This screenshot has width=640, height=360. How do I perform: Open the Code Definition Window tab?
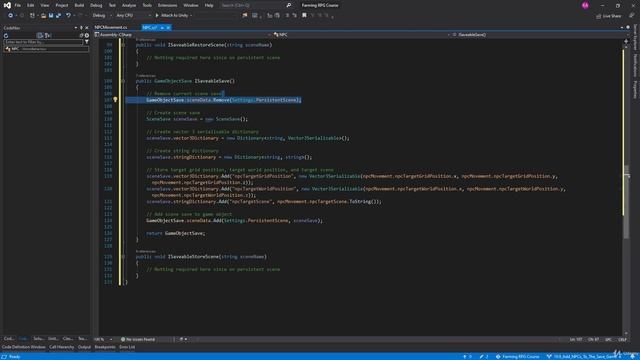(x=23, y=347)
